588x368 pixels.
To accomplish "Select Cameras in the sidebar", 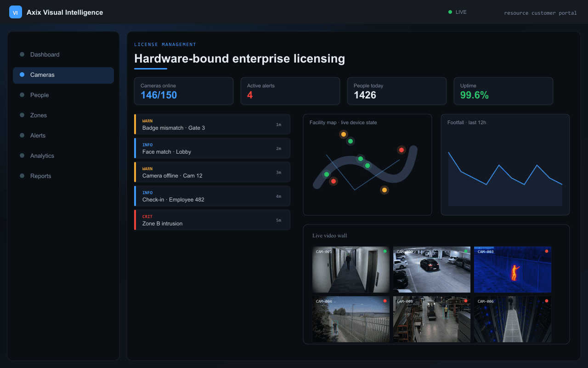I will pos(63,75).
